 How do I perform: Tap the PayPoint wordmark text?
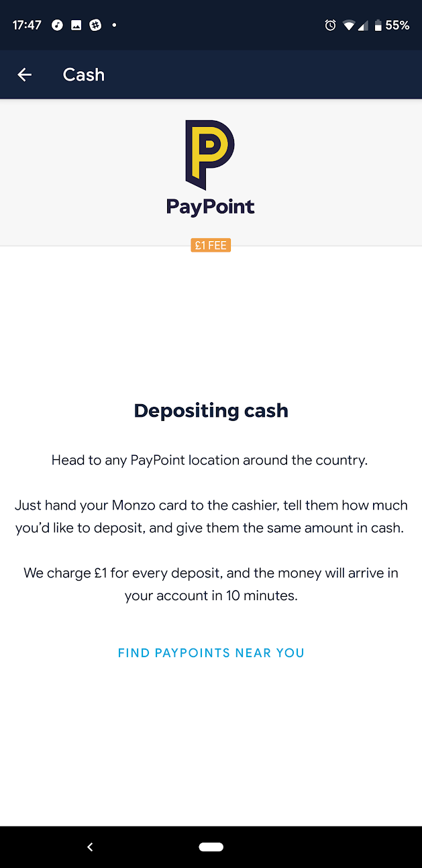click(211, 207)
